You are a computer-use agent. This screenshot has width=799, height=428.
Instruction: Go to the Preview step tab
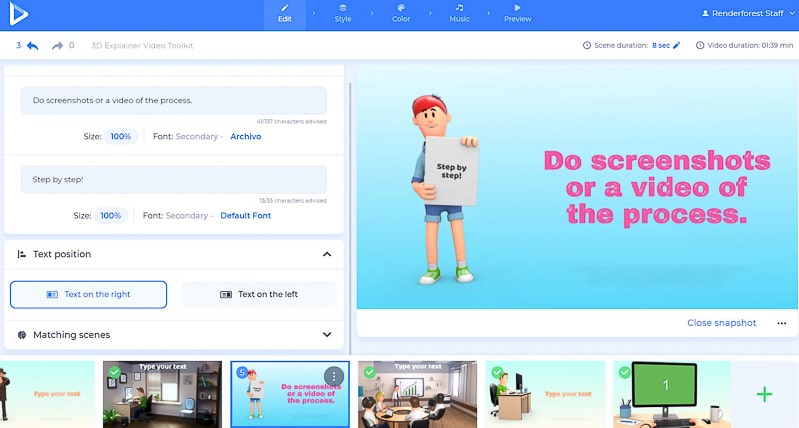point(518,15)
